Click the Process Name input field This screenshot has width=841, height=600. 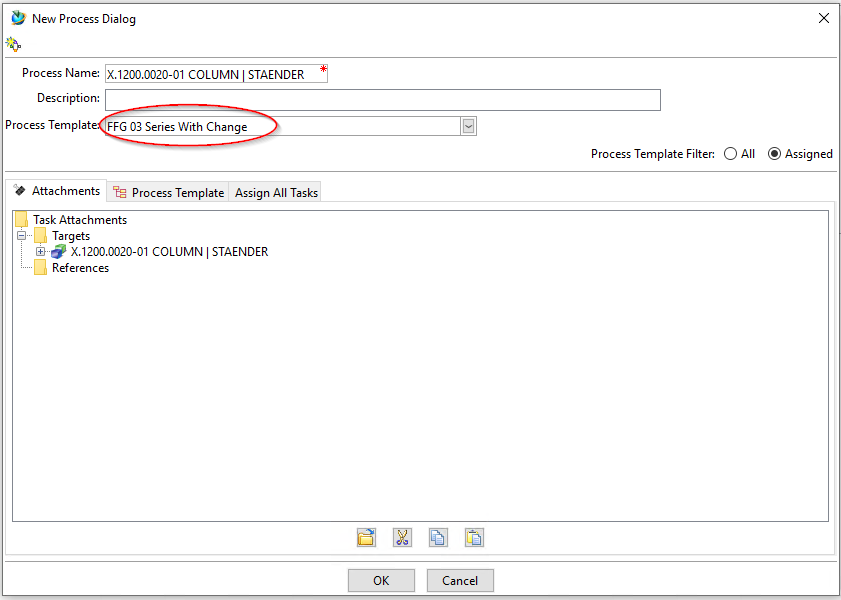coord(215,74)
